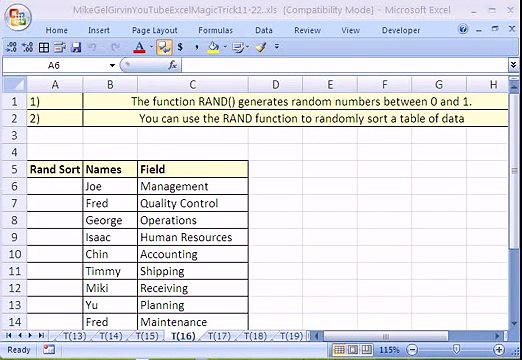
Task: Click inside the formula bar
Action: (344, 65)
